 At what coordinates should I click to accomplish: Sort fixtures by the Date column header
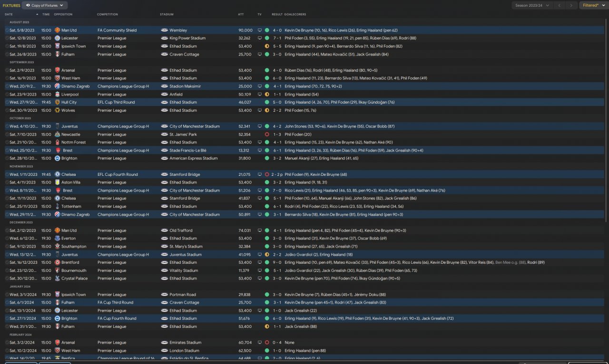click(x=9, y=14)
